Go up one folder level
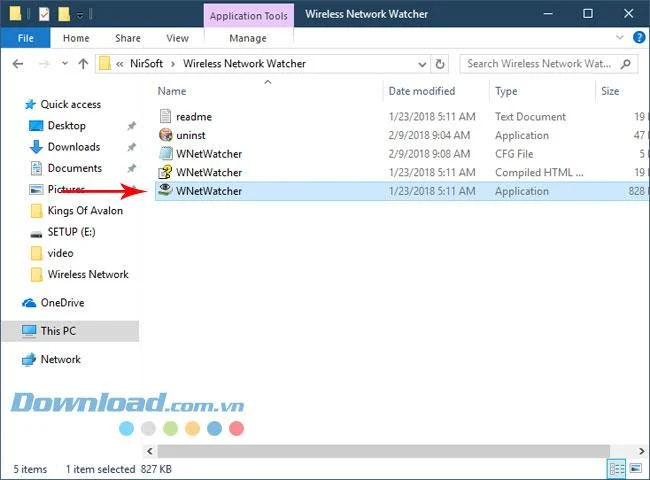Image resolution: width=650 pixels, height=480 pixels. [x=83, y=64]
